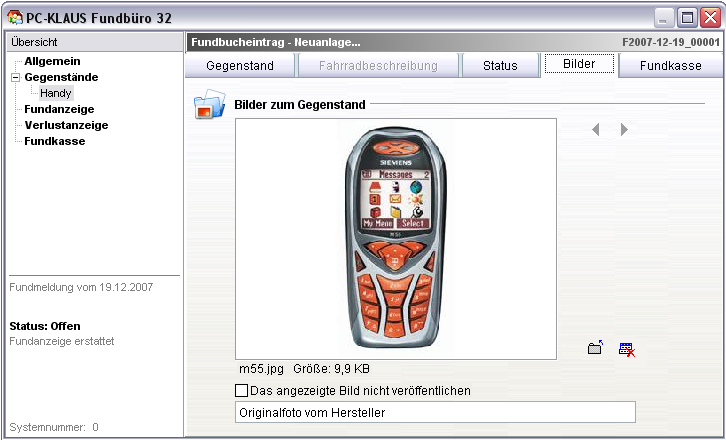
Task: Collapse the Gegenstände tree node
Action: click(15, 77)
